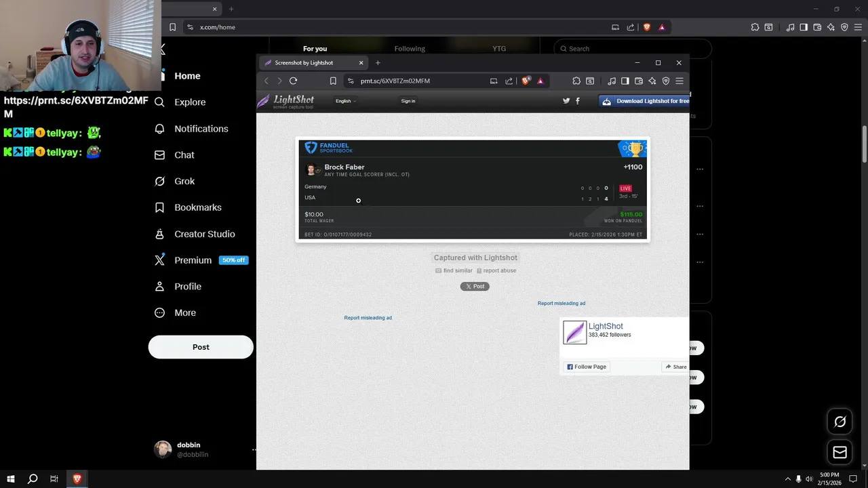Screen dimensions: 868x488
Task: Click the x.com page vertical scrollbar
Action: [x=865, y=144]
